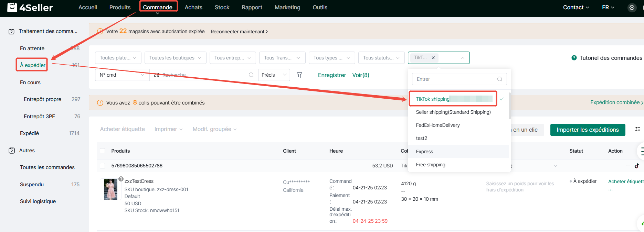Open the FR language selector
Screen dimensions: 644x232
[x=608, y=8]
